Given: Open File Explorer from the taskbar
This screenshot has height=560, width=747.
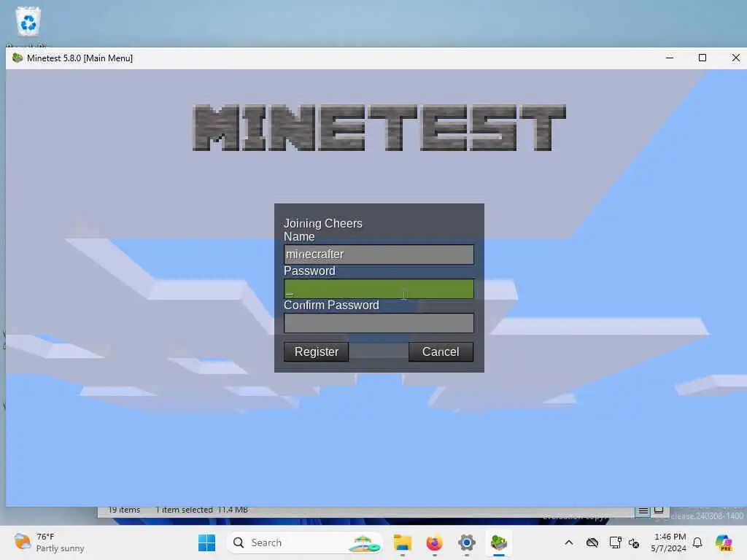Looking at the screenshot, I should click(x=403, y=542).
